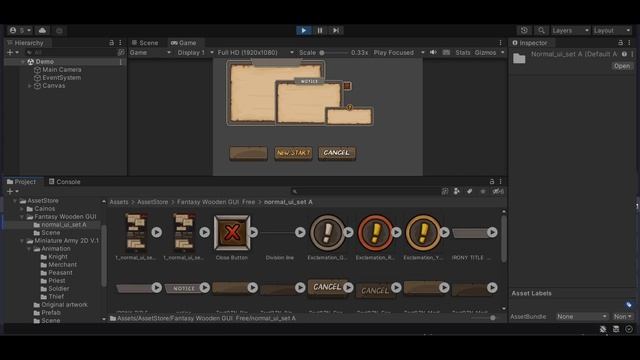Open the Game view options menu
This screenshot has width=640, height=360.
point(500,43)
